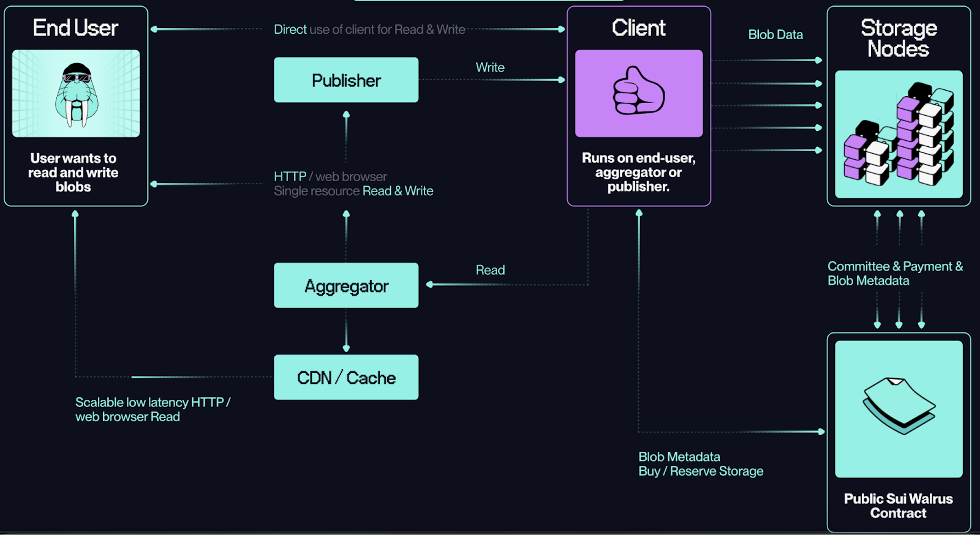Click 'User wants to read and write blobs'
The width and height of the screenshot is (980, 535).
coord(73,173)
